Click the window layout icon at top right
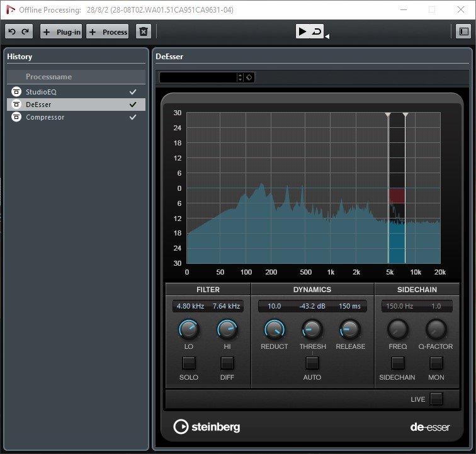Screen dimensions: 476x454 [463, 31]
